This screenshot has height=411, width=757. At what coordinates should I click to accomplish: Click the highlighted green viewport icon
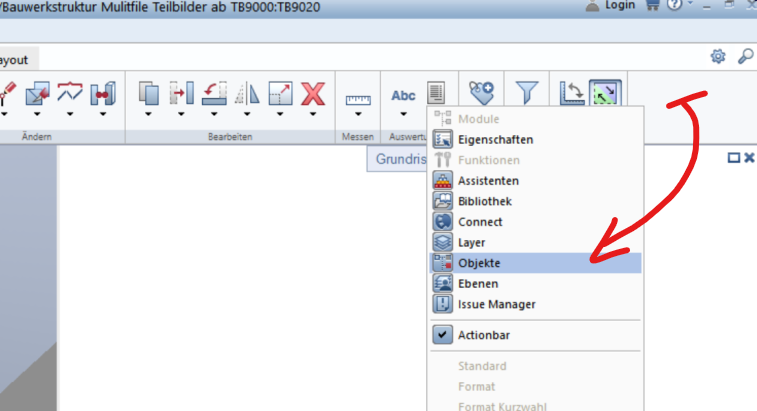coord(604,94)
